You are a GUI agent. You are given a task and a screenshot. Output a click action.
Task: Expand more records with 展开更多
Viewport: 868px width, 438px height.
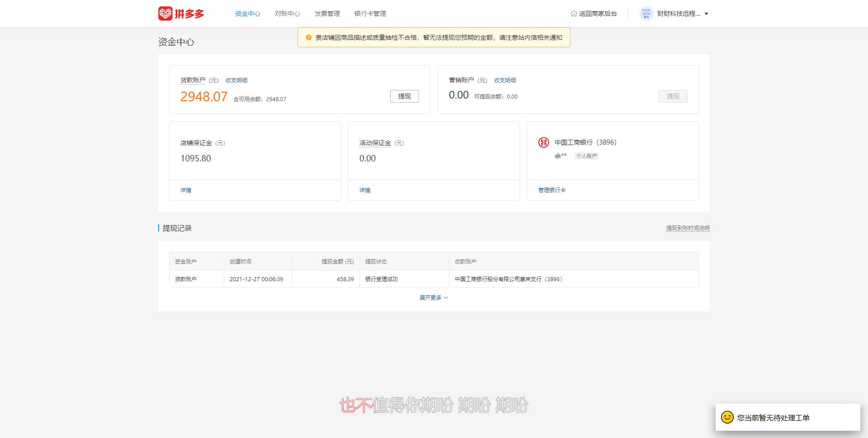point(434,297)
